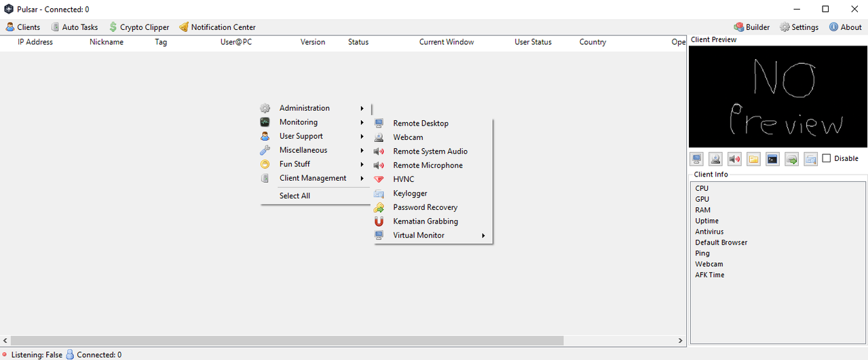The width and height of the screenshot is (868, 360).
Task: Open the Builder
Action: point(752,27)
